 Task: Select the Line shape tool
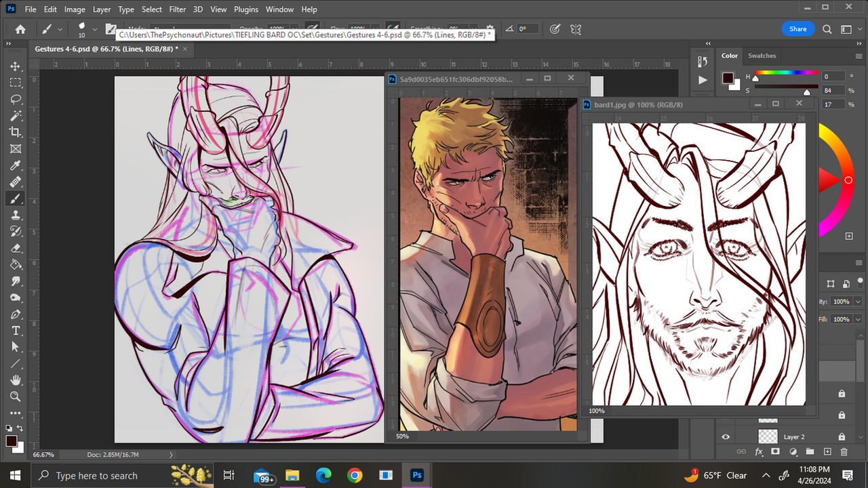[16, 364]
